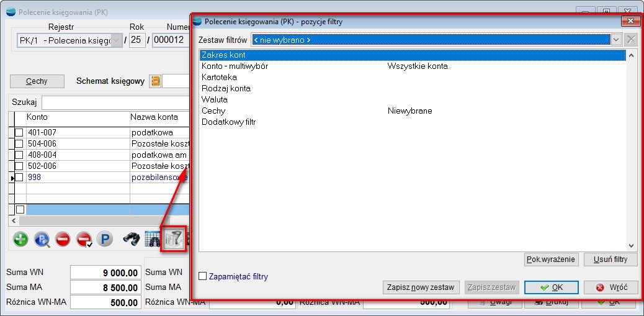Tick the checkbox for account 401-007
This screenshot has width=644, height=316.
click(19, 132)
